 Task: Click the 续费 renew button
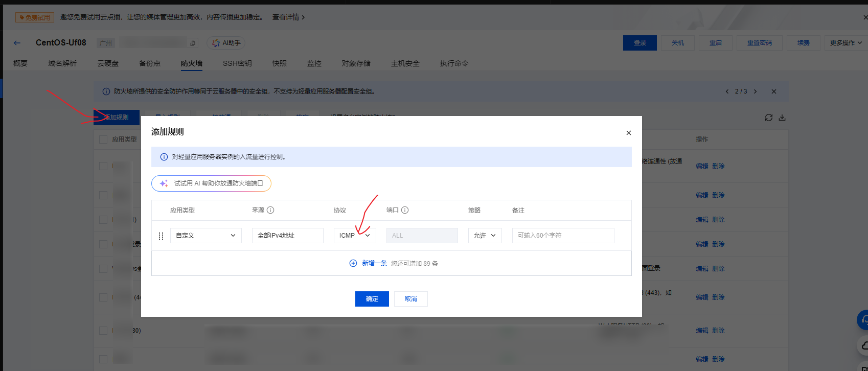[x=804, y=43]
